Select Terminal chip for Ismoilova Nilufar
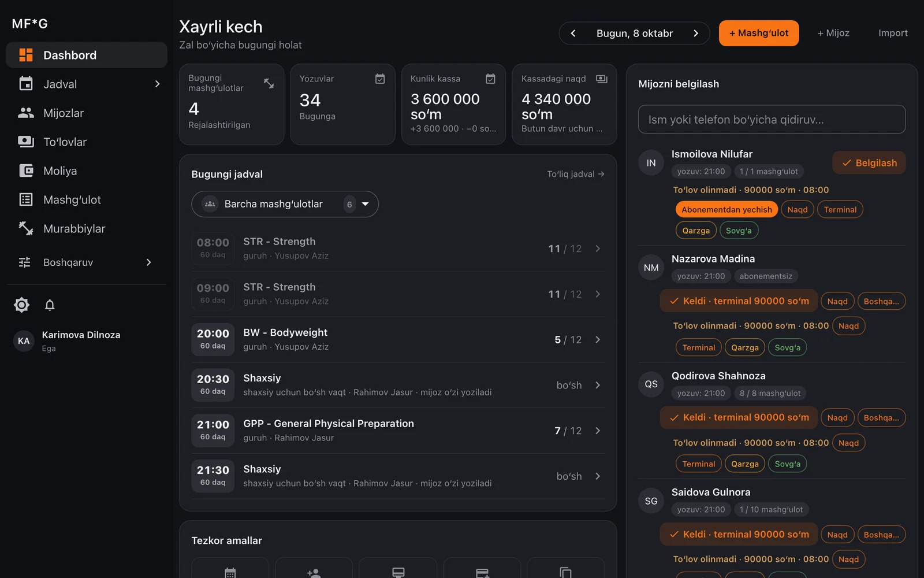Screen dimensions: 924x578 [x=840, y=210]
